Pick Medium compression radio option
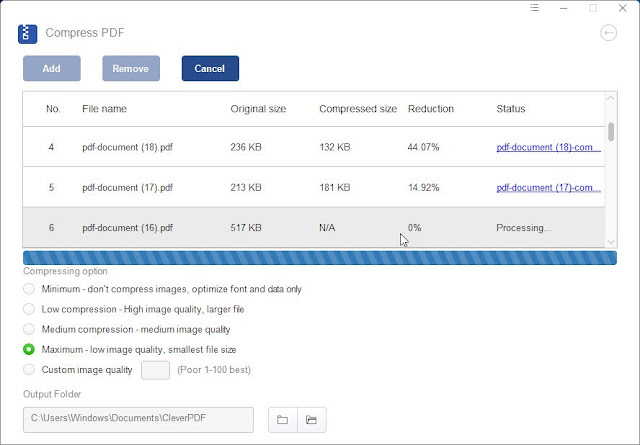The width and height of the screenshot is (640, 445). [29, 329]
